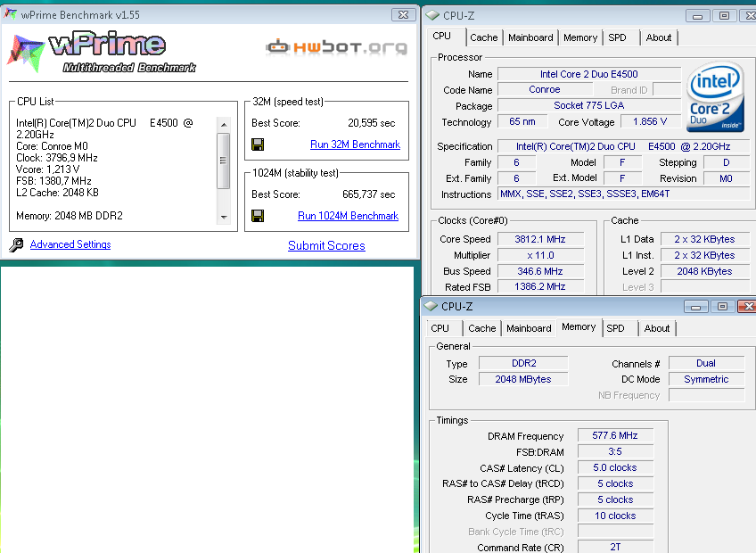This screenshot has height=553, width=756.
Task: Click Technology value '65 nm'
Action: (522, 121)
